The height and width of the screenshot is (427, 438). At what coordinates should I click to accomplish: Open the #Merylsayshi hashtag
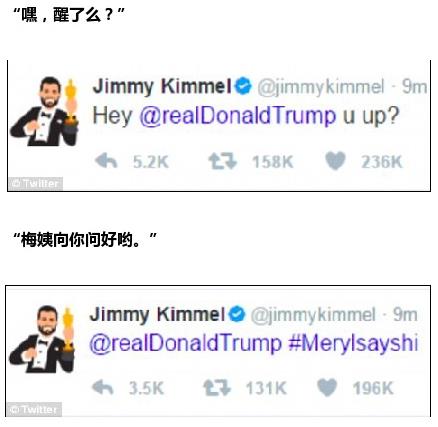click(x=353, y=344)
